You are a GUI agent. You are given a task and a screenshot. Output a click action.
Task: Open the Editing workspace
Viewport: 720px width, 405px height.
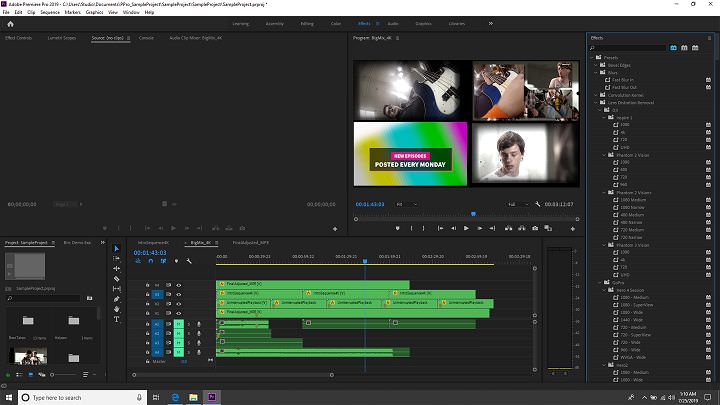[307, 23]
